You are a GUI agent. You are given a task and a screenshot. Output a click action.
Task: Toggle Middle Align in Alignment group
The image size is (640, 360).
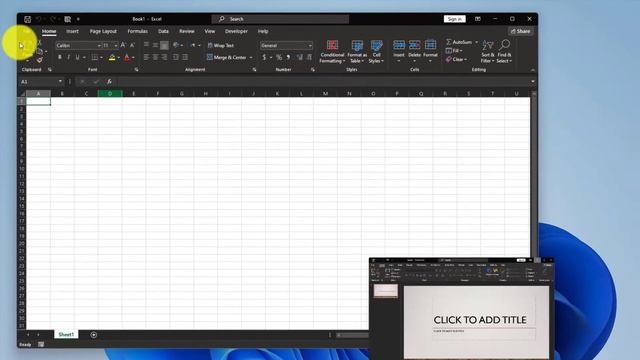coord(156,45)
